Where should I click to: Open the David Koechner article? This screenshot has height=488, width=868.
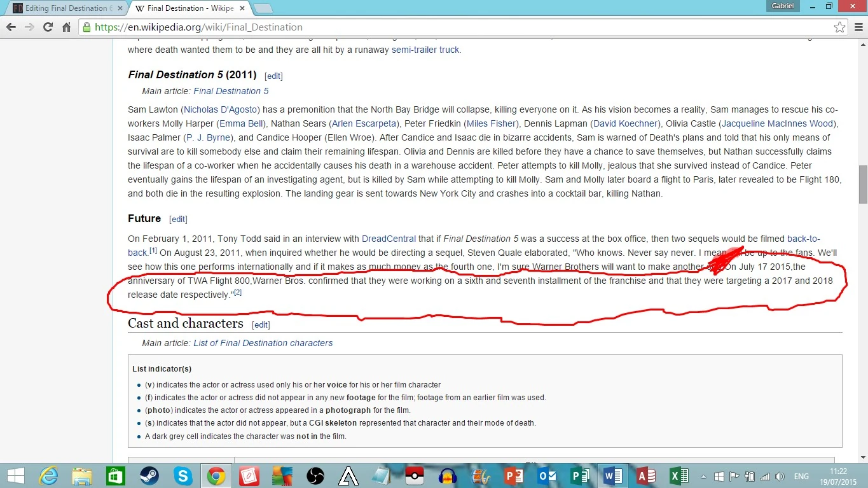[626, 123]
